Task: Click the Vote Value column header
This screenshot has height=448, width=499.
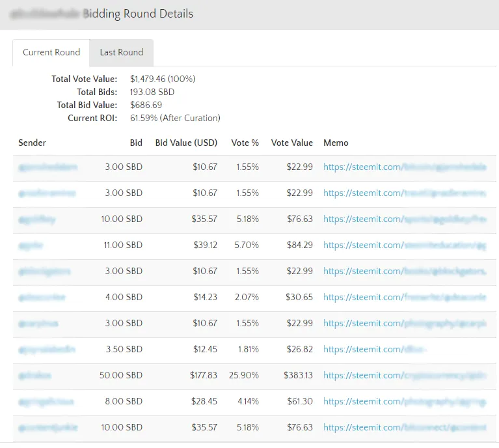Action: (292, 143)
